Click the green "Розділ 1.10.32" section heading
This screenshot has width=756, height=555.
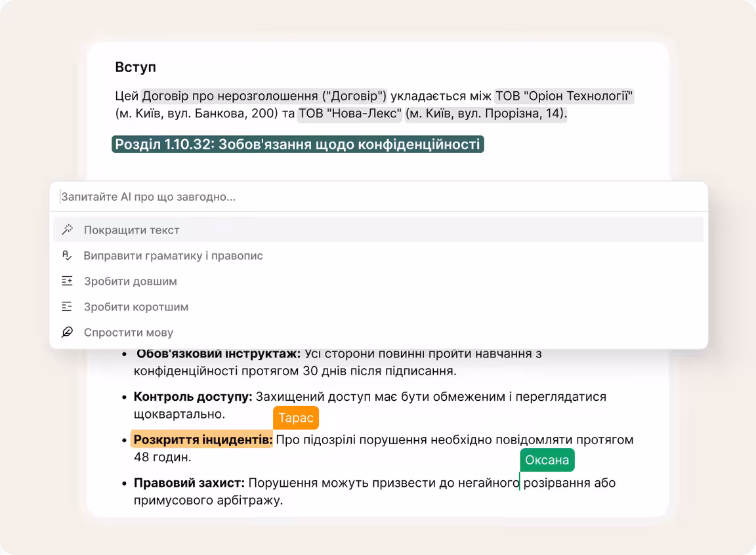298,144
